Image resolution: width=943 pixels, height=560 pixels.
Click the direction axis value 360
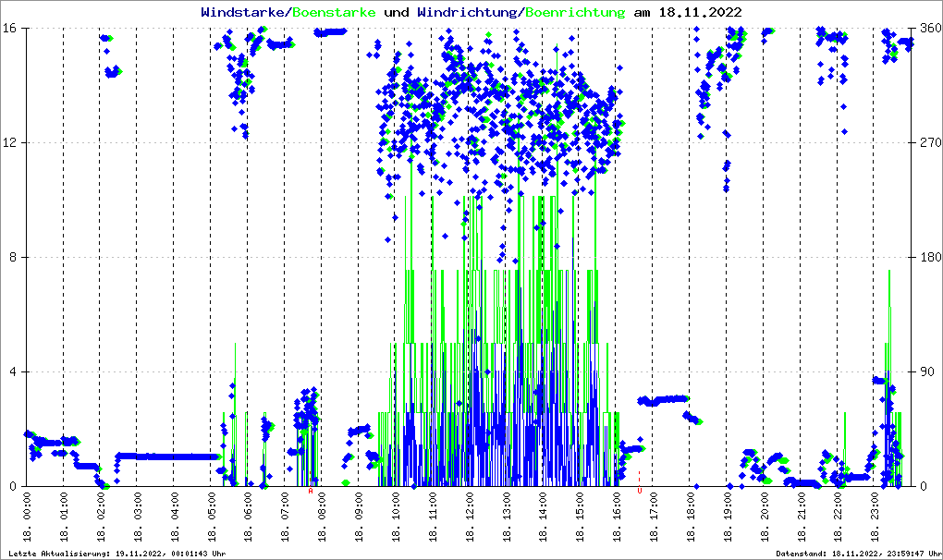pos(930,29)
